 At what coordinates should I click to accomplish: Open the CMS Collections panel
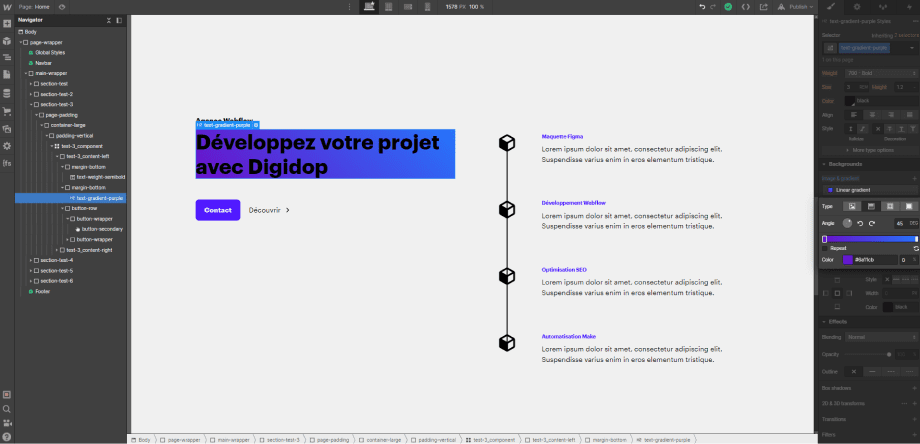click(7, 93)
